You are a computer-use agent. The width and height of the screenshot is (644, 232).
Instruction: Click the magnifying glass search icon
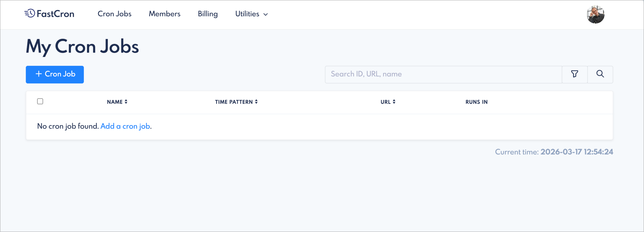(600, 74)
